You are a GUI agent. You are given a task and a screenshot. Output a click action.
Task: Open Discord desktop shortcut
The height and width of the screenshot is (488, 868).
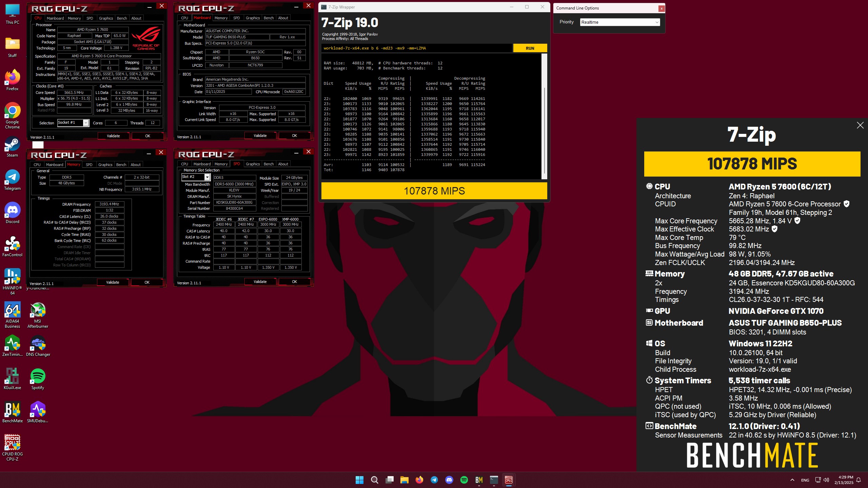coord(13,213)
